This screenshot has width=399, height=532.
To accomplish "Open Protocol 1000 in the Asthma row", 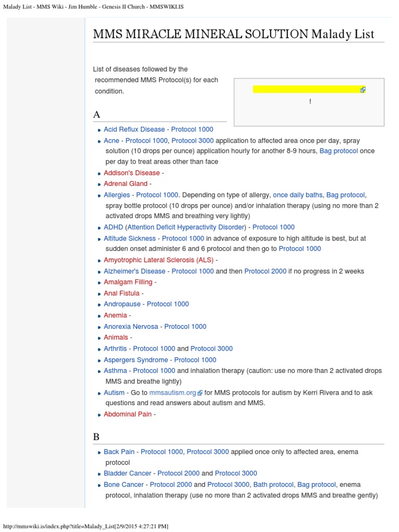I will pyautogui.click(x=154, y=370).
